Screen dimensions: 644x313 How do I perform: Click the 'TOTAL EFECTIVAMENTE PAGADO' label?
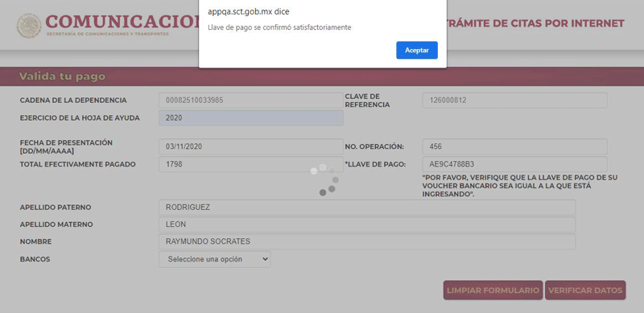pos(77,164)
